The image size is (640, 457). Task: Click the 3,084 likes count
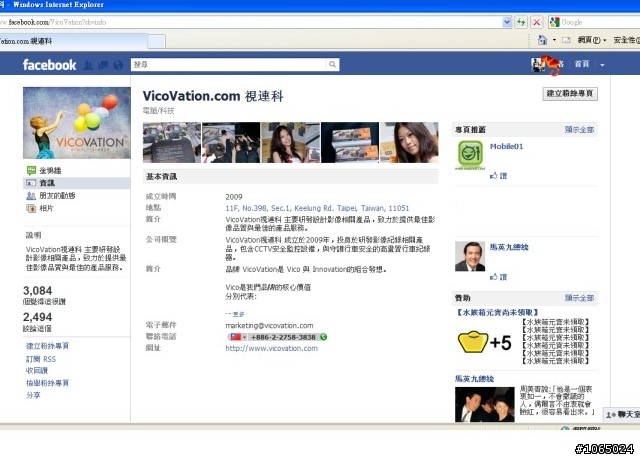click(x=38, y=291)
